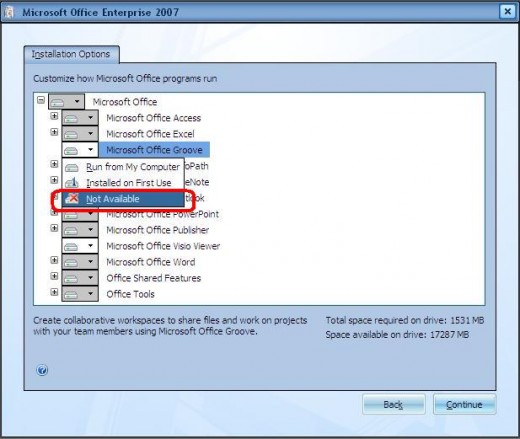520x439 pixels.
Task: Click the Total space required on drive text
Action: click(405, 320)
